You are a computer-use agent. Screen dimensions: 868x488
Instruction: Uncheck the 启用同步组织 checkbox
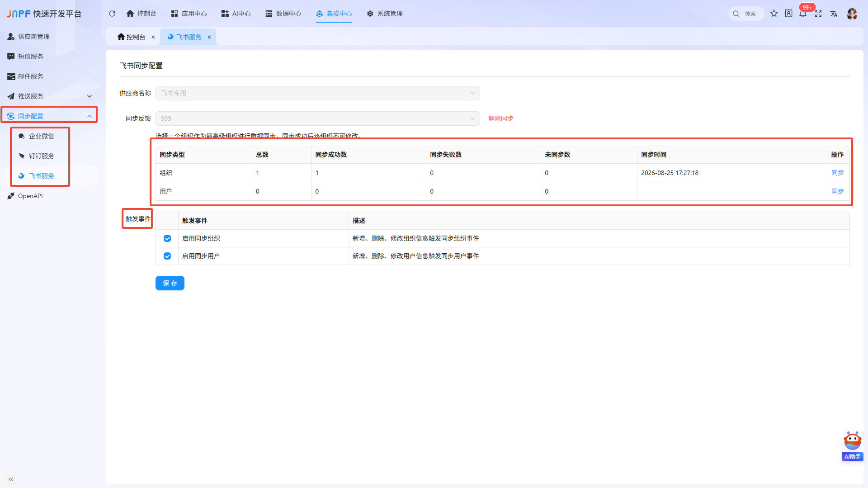click(x=167, y=238)
